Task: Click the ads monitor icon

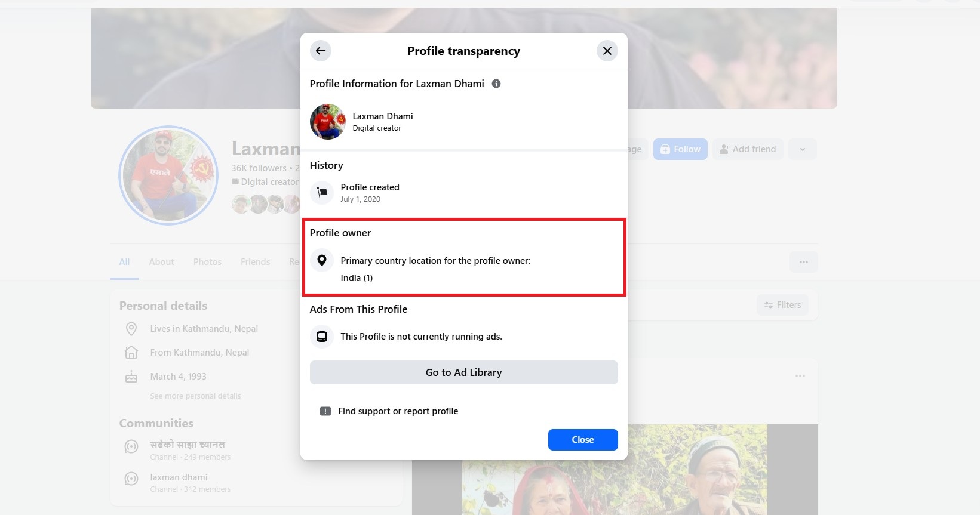Action: pos(322,337)
